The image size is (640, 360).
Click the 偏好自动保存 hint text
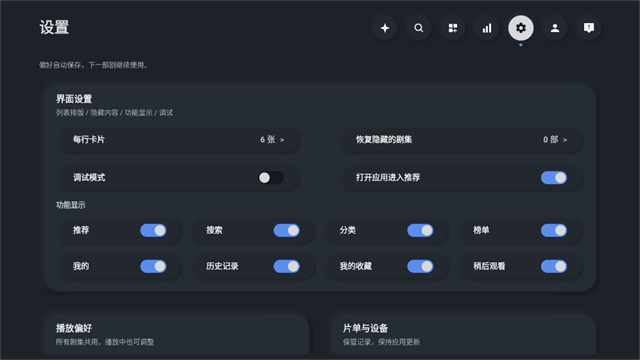coord(93,65)
